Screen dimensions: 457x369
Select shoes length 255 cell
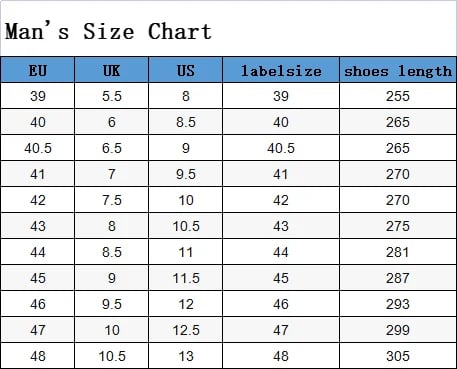point(398,96)
